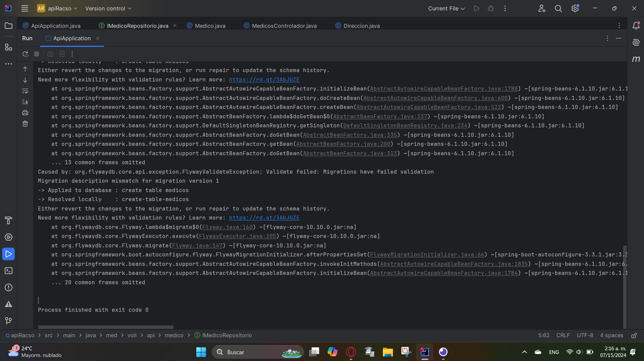
Task: Click the exit/restore layout icon in the run toolbar
Action: (62, 54)
